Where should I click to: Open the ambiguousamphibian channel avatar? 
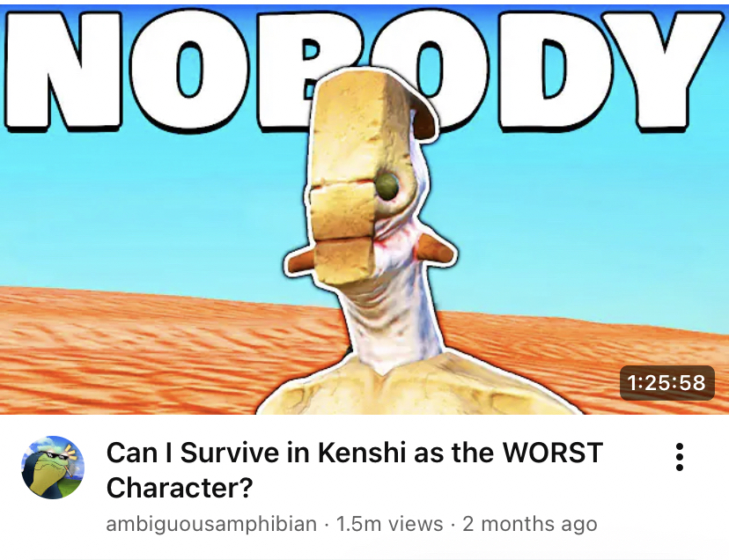(x=53, y=467)
